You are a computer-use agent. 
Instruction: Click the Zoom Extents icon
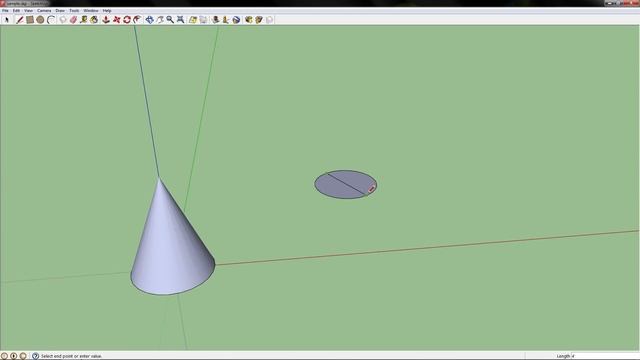(x=180, y=20)
